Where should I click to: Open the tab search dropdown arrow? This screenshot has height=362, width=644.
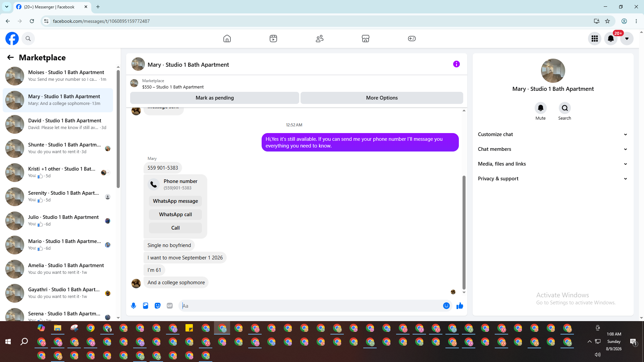coord(7,7)
